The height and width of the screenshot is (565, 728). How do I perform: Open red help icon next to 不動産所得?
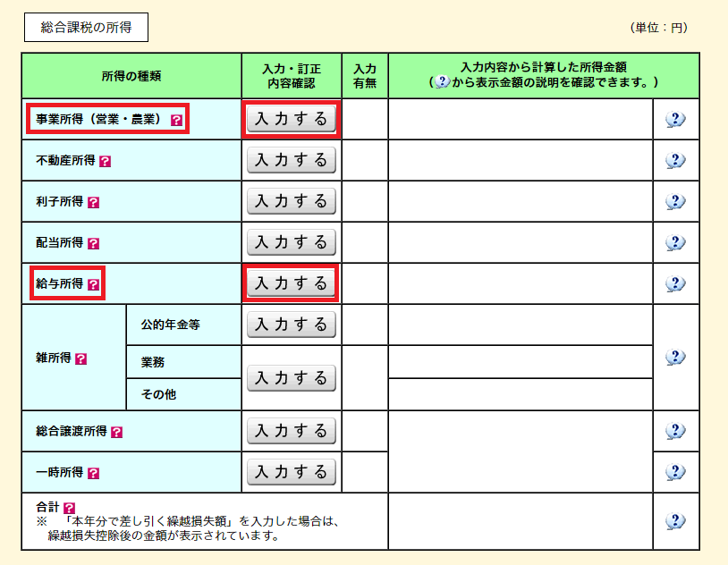[x=106, y=162]
